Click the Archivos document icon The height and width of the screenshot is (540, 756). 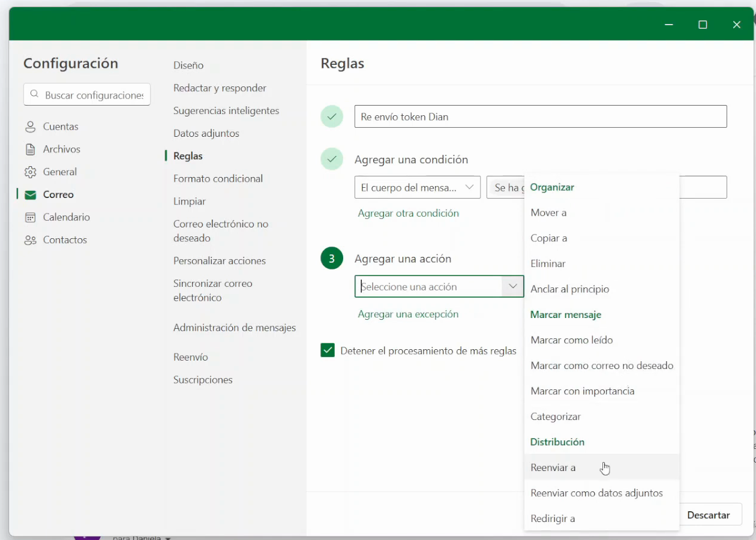tap(30, 149)
